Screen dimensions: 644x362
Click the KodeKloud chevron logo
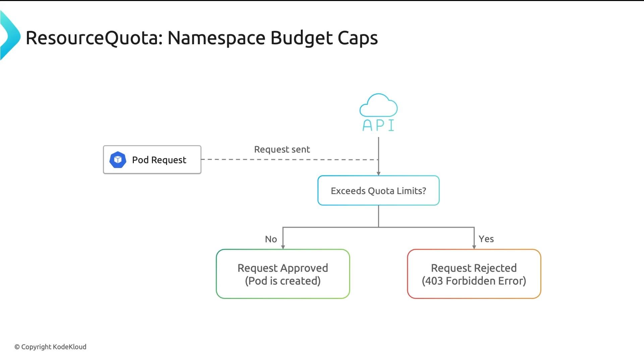point(10,35)
